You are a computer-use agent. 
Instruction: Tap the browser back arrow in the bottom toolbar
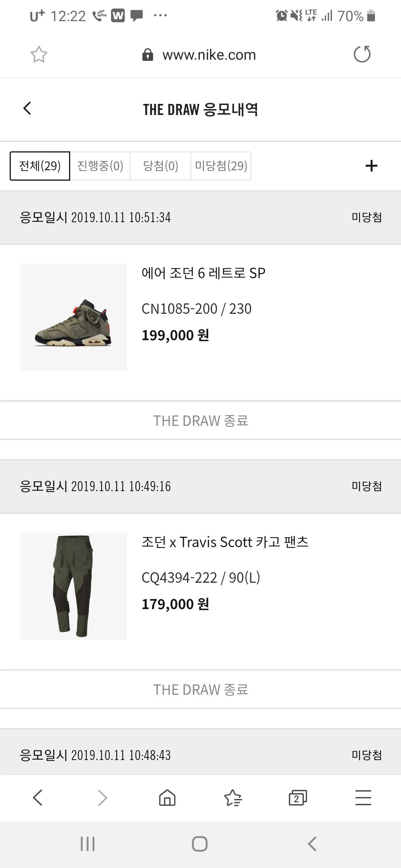tap(38, 798)
